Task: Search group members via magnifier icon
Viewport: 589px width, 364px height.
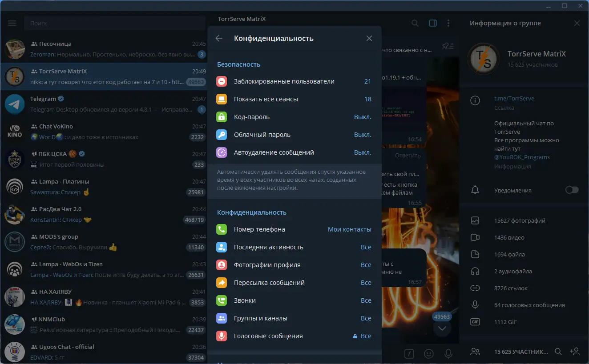Action: (558, 352)
